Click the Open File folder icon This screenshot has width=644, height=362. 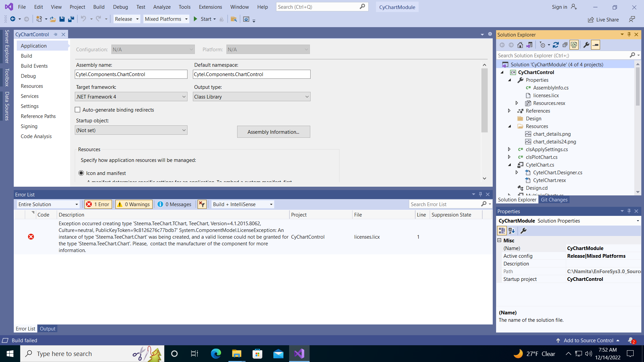click(53, 19)
